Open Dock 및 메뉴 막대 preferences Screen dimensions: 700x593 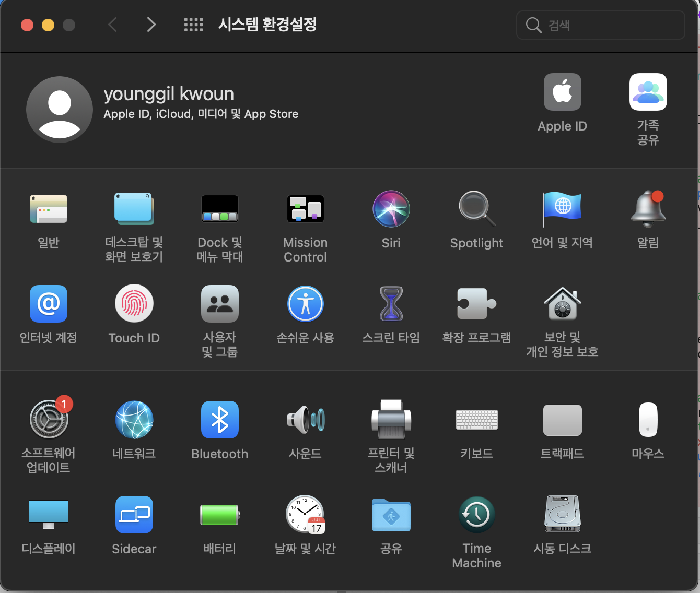pos(220,209)
